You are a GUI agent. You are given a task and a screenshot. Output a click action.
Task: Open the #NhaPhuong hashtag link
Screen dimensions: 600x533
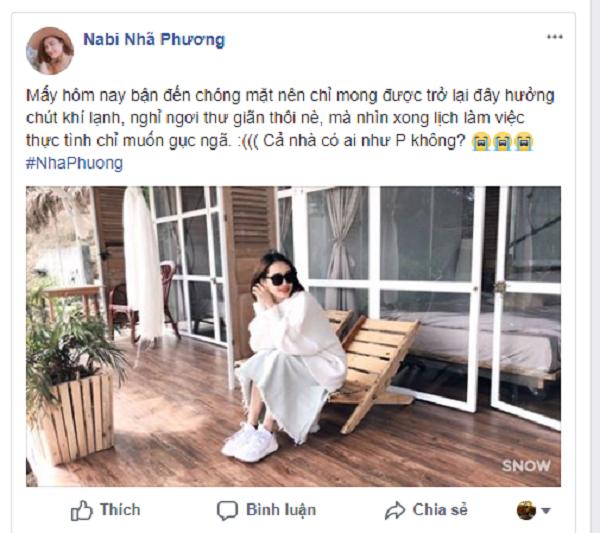(74, 163)
